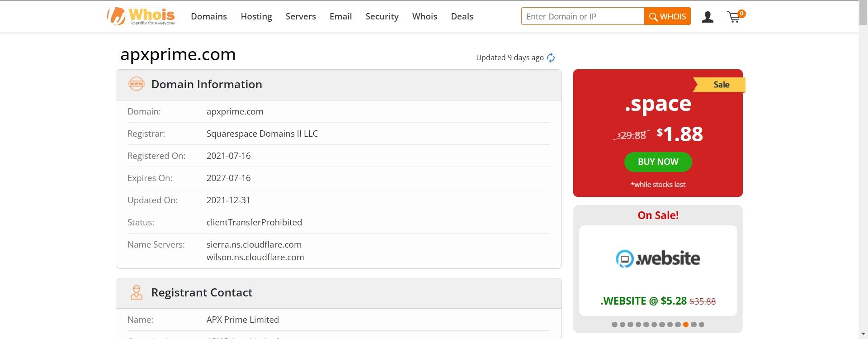Screen dimensions: 868x339
Task: Click the yellow Sale ribbon
Action: (720, 85)
